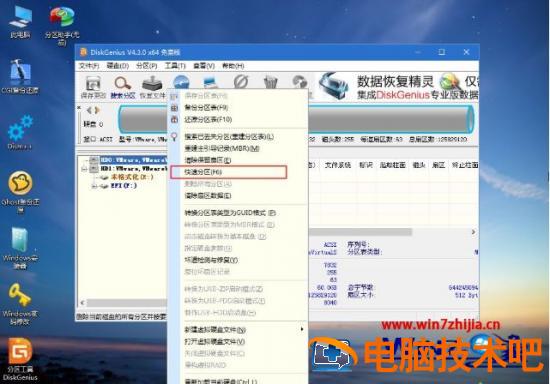The height and width of the screenshot is (384, 550).
Task: Open the DiskGenius 分区工具 desktop icon
Action: tap(20, 359)
